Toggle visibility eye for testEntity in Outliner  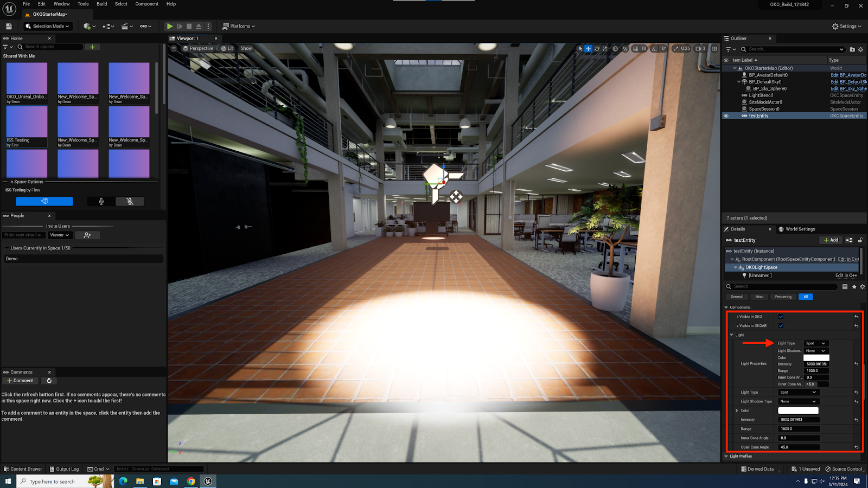(x=726, y=115)
